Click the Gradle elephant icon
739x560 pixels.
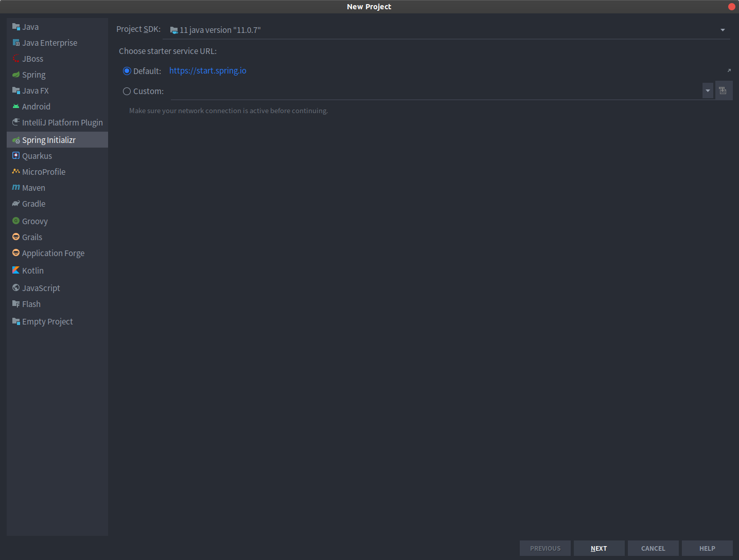(16, 204)
